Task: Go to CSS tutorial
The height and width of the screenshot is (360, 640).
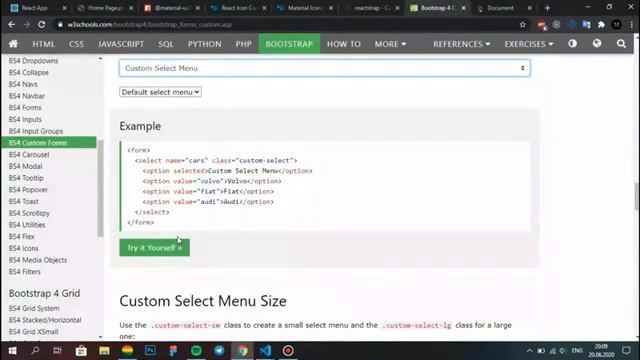Action: pyautogui.click(x=76, y=44)
